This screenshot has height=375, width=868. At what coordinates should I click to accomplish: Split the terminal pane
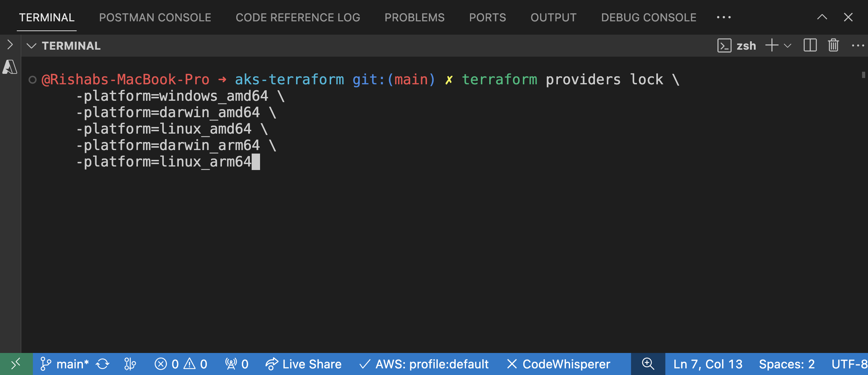pos(810,45)
